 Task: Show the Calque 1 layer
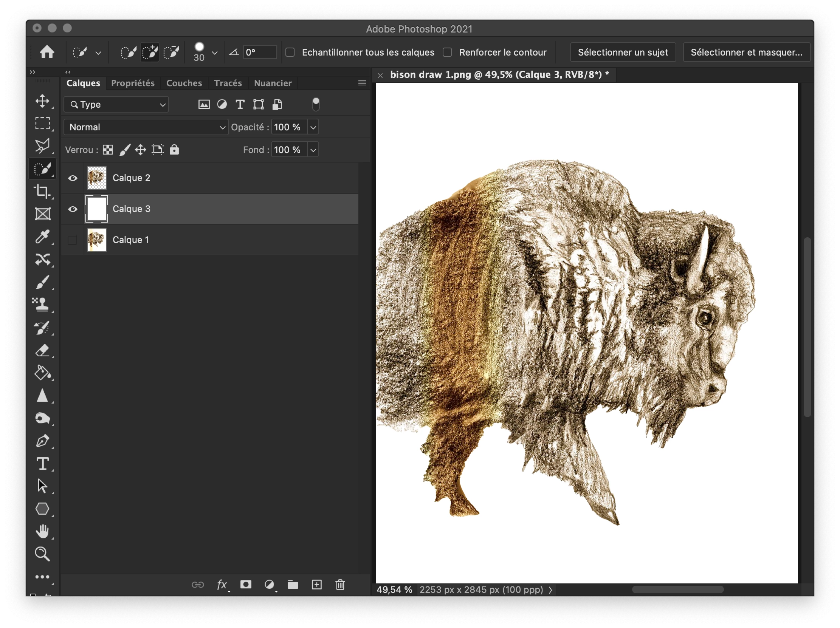[x=72, y=240]
